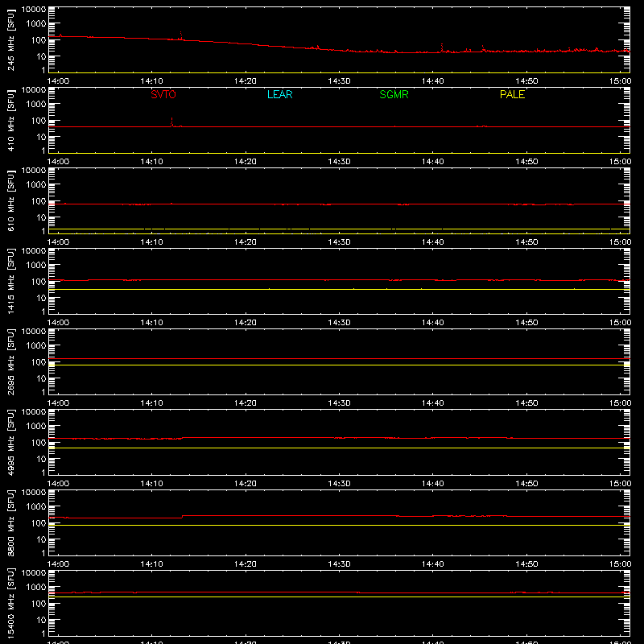The image size is (644, 644).
Task: Select the 8800 MHz [SFU] axis title
Action: (x=11, y=522)
